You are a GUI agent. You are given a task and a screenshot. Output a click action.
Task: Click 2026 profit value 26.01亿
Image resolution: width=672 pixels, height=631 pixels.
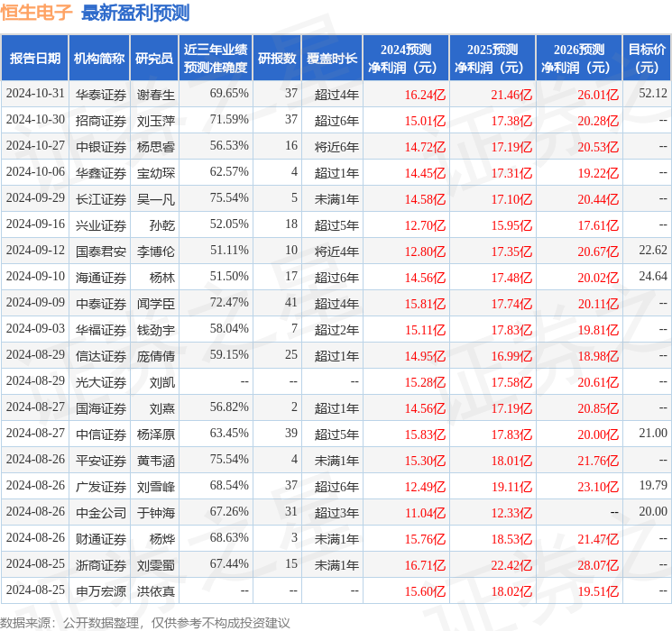click(598, 95)
